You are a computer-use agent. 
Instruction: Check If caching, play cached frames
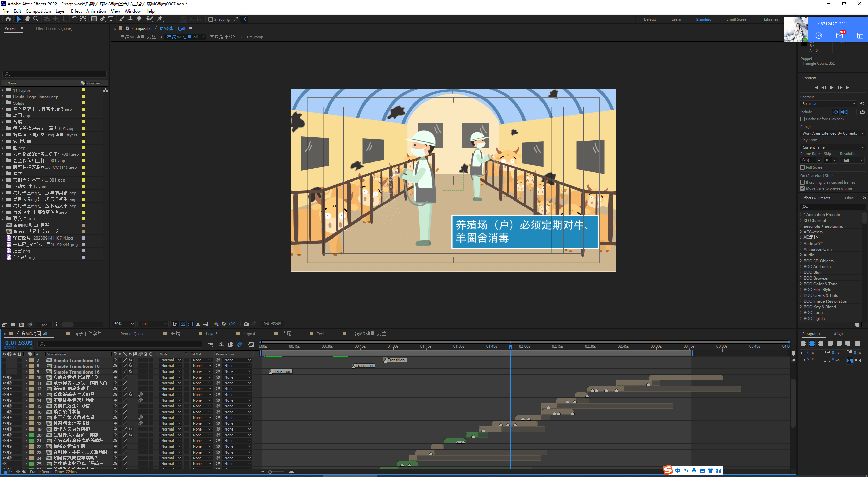click(802, 182)
